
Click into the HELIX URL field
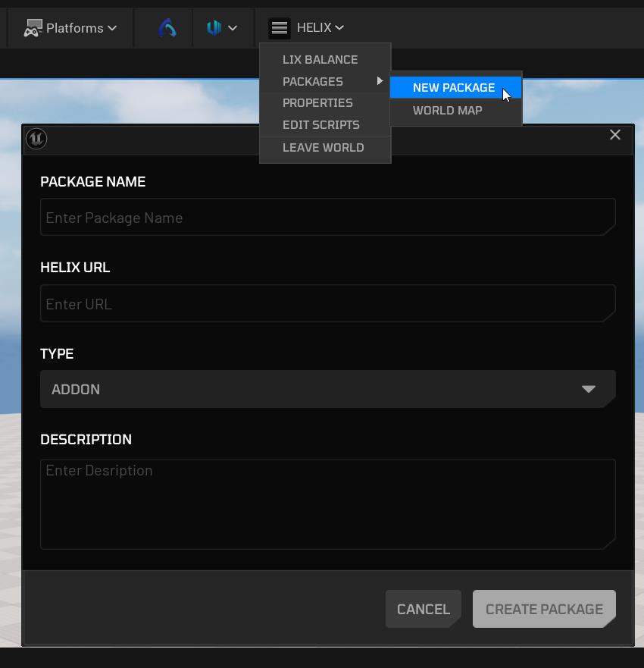click(x=327, y=304)
